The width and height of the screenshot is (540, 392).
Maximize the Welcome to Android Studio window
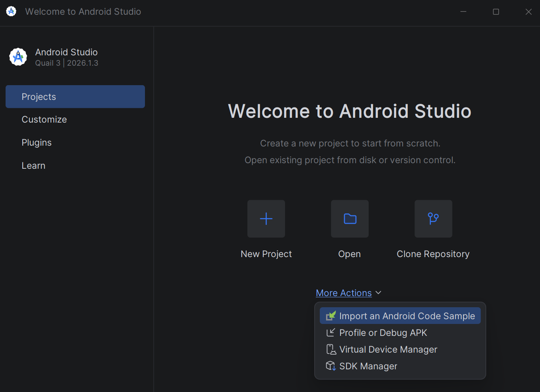click(x=496, y=12)
